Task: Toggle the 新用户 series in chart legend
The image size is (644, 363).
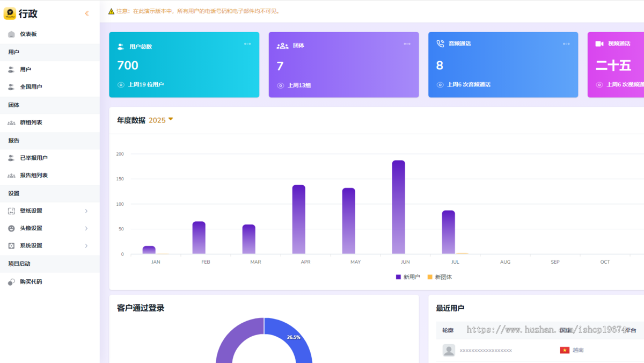Action: (x=408, y=277)
